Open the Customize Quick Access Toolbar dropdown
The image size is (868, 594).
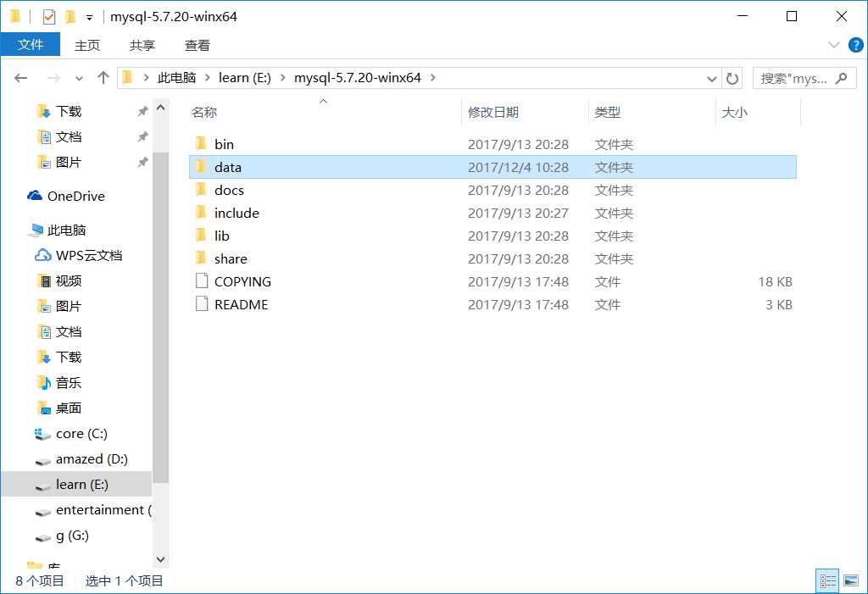click(x=89, y=18)
